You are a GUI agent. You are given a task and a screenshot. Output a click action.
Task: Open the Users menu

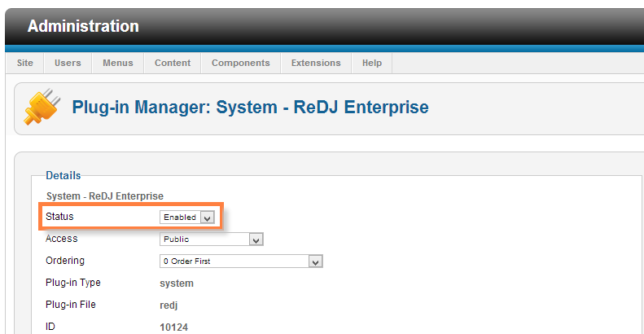tap(68, 63)
